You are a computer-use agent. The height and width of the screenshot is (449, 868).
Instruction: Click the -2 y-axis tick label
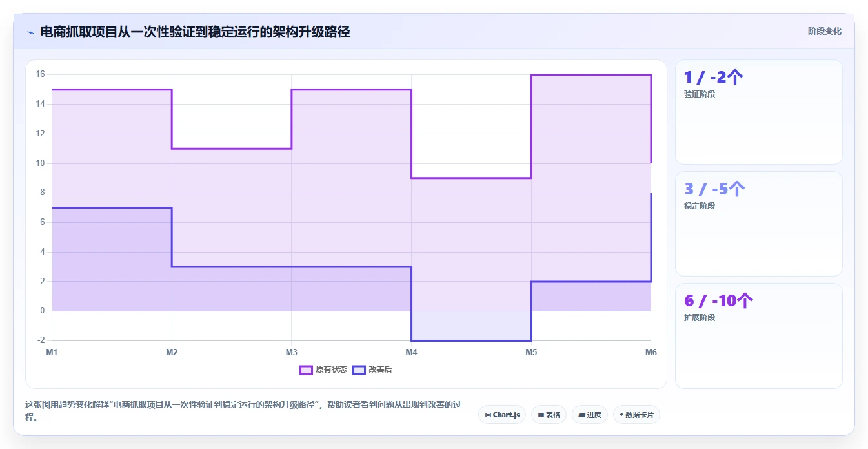tap(40, 340)
